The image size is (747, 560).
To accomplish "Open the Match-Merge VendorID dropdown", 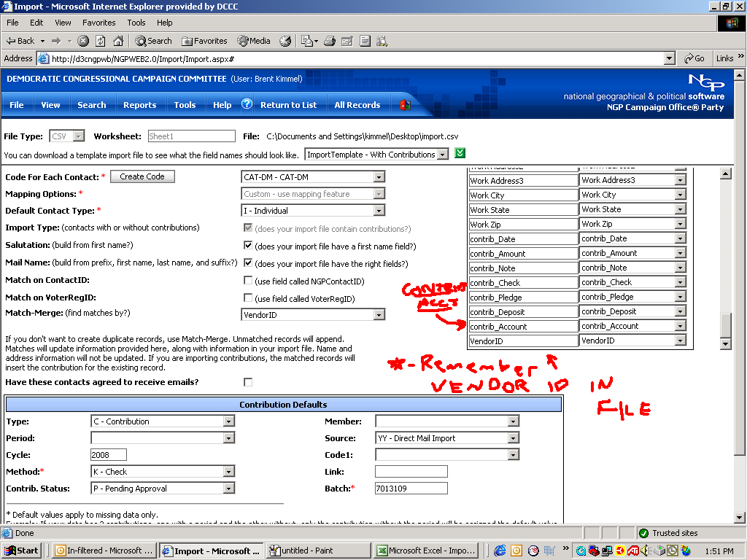I will (x=379, y=315).
